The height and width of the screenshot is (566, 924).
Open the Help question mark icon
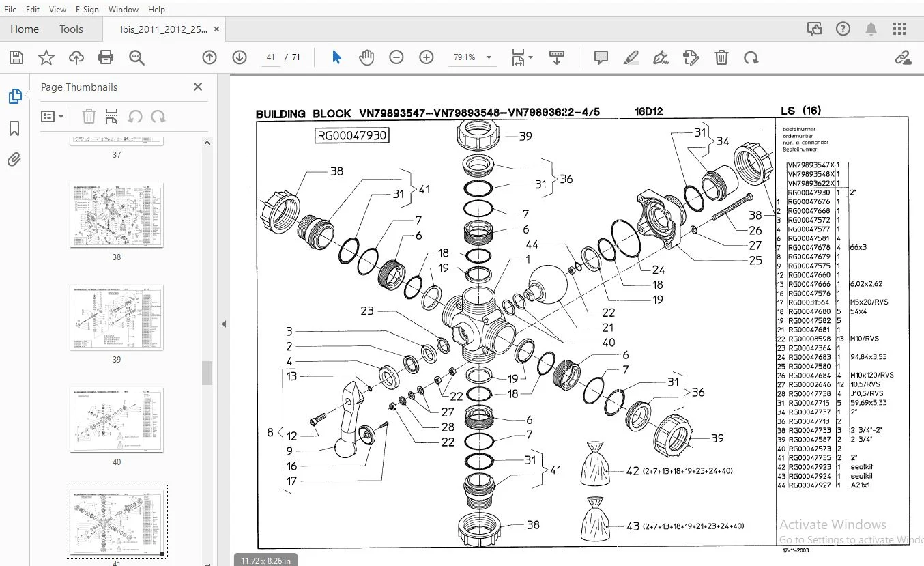tap(843, 29)
